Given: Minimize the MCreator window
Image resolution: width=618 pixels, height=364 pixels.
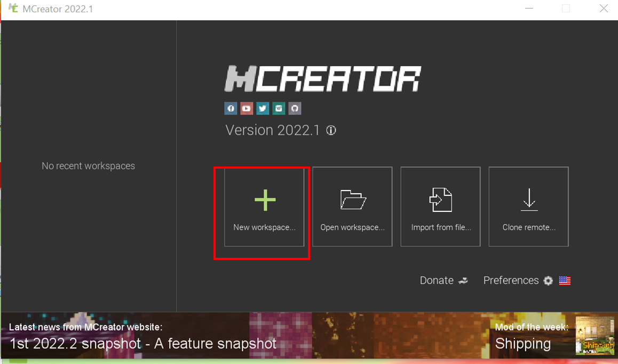Looking at the screenshot, I should (x=529, y=9).
